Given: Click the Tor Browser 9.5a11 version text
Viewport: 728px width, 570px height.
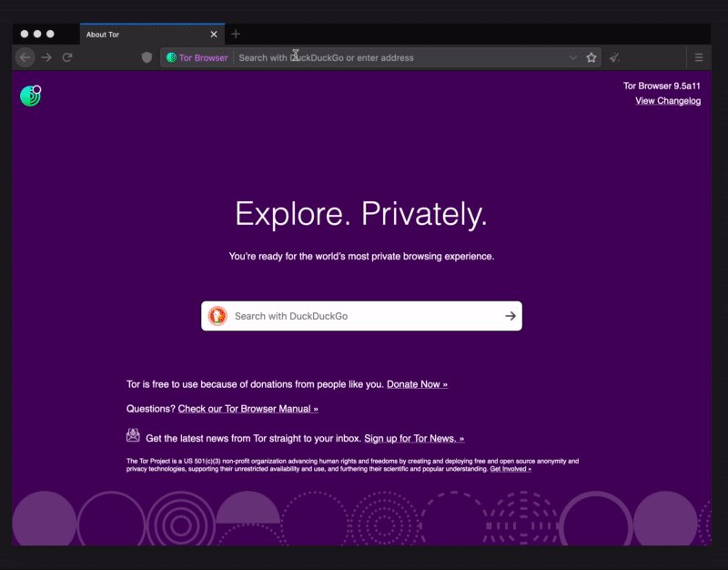Looking at the screenshot, I should [x=662, y=86].
